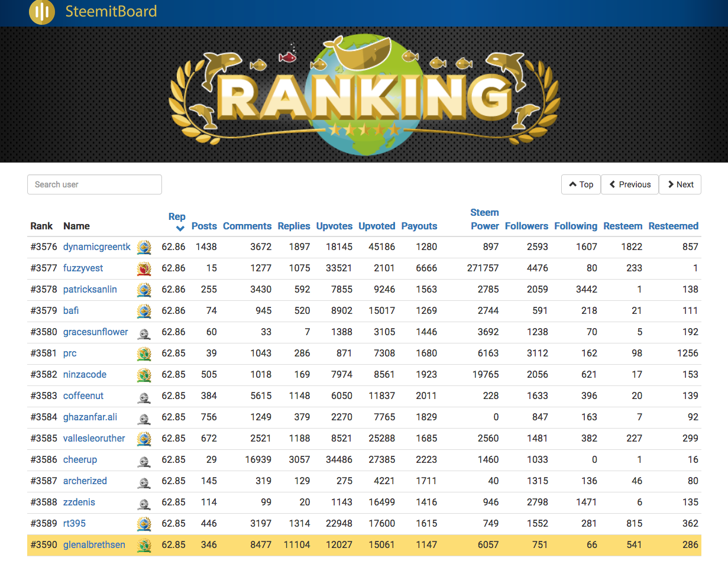Click rank cell #3577

44,268
